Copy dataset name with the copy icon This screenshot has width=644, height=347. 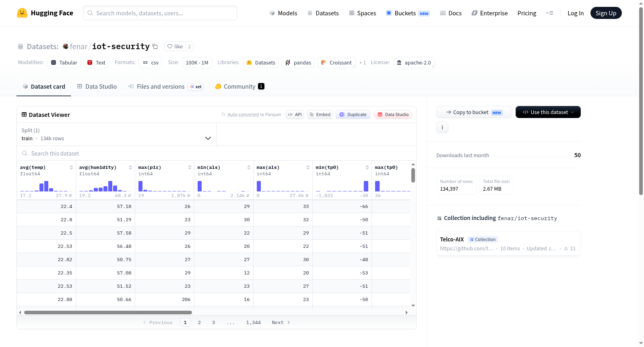155,46
